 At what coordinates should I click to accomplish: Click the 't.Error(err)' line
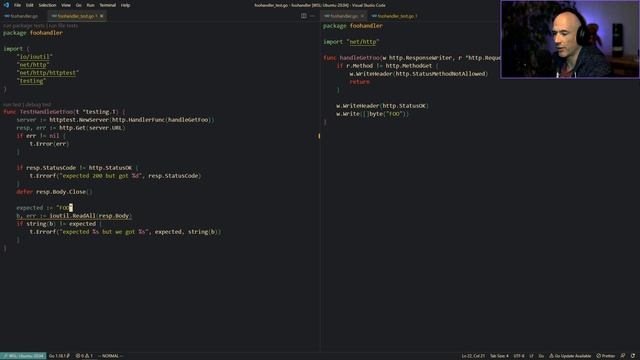(x=49, y=144)
